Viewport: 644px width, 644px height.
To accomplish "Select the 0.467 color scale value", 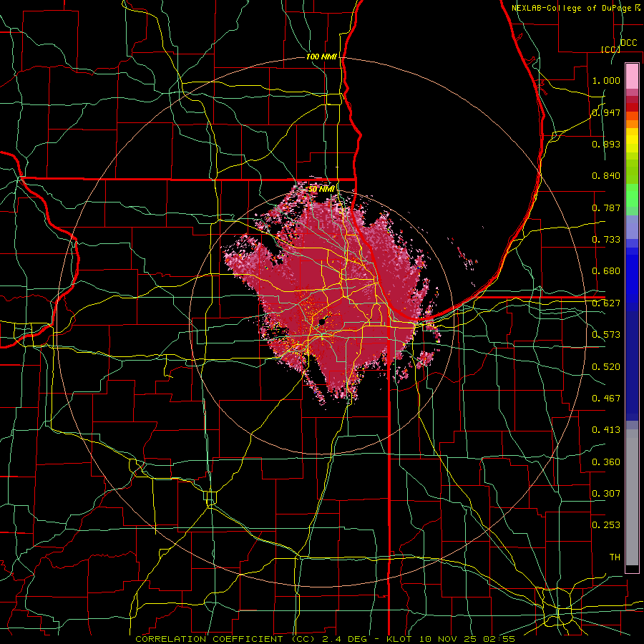I will (x=606, y=399).
